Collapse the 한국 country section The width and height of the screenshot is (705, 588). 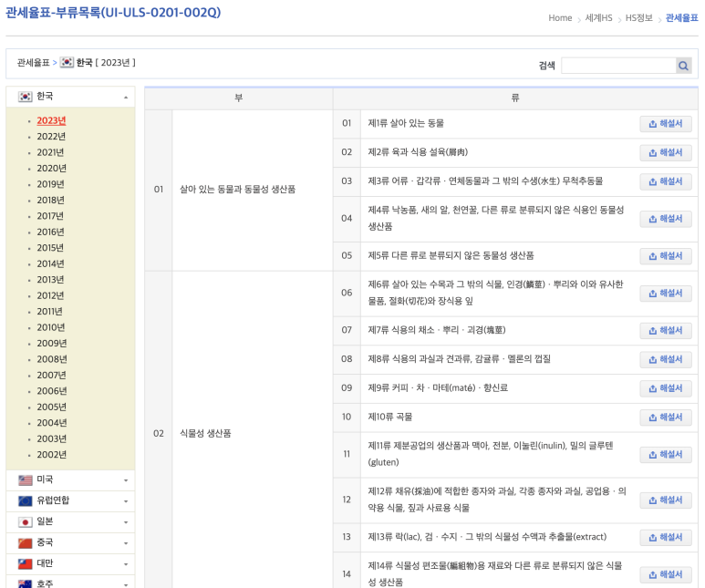[70, 97]
